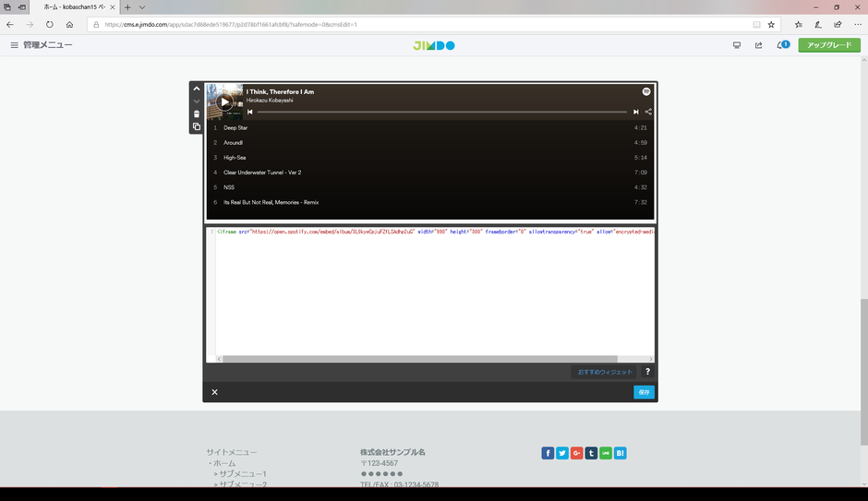Click the Facebook share button
The width and height of the screenshot is (868, 501).
548,453
